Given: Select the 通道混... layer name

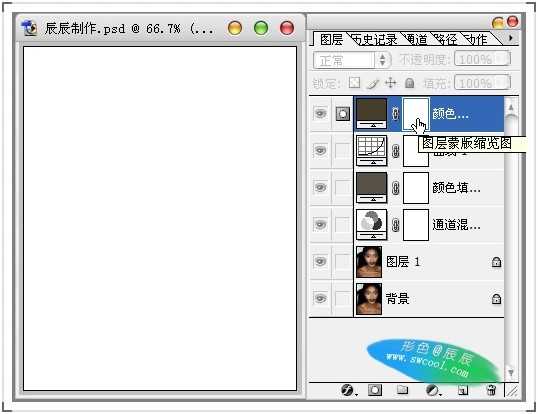Looking at the screenshot, I should point(456,225).
